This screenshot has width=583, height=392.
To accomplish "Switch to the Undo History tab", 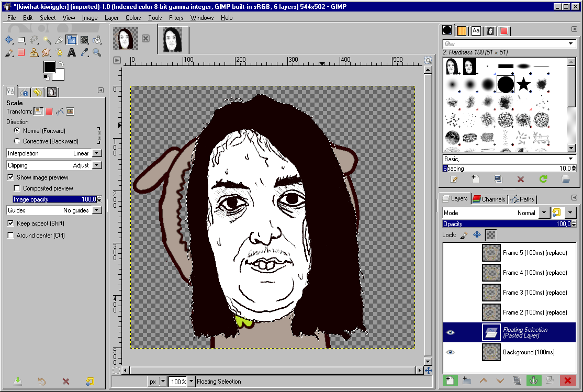I will [38, 92].
